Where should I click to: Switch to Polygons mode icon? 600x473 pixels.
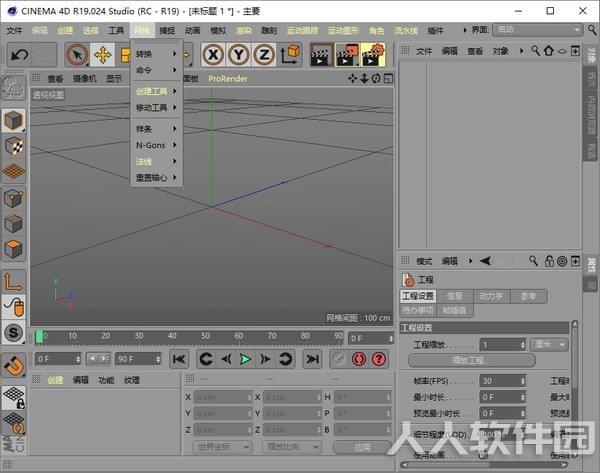[x=13, y=250]
